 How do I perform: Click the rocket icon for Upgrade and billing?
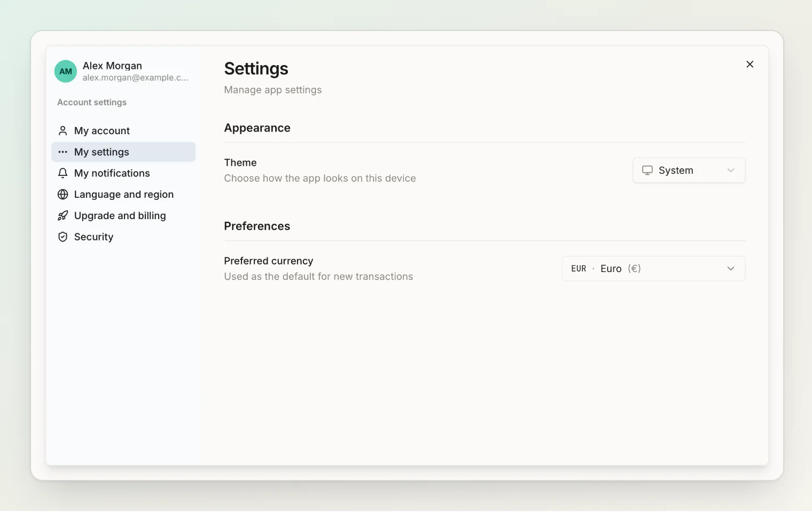[63, 216]
